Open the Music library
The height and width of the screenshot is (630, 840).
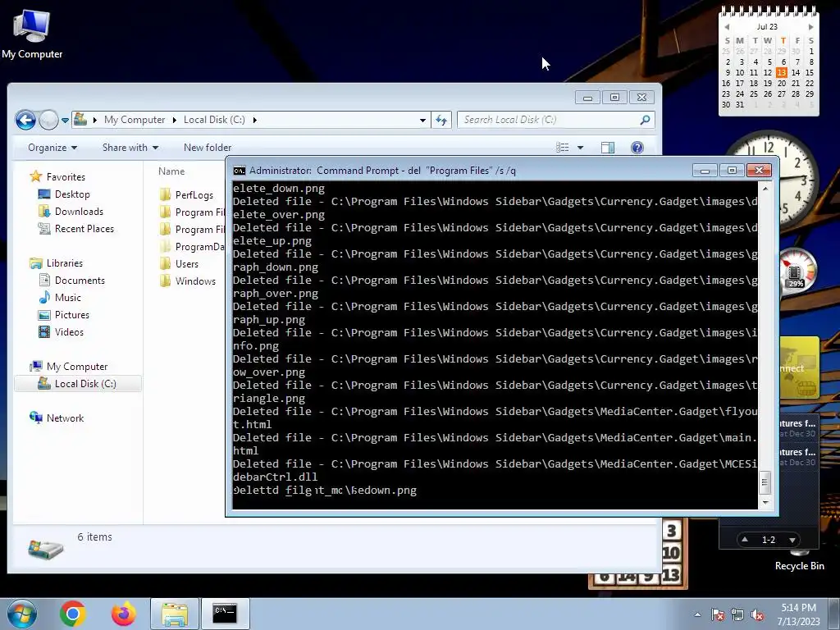59,297
